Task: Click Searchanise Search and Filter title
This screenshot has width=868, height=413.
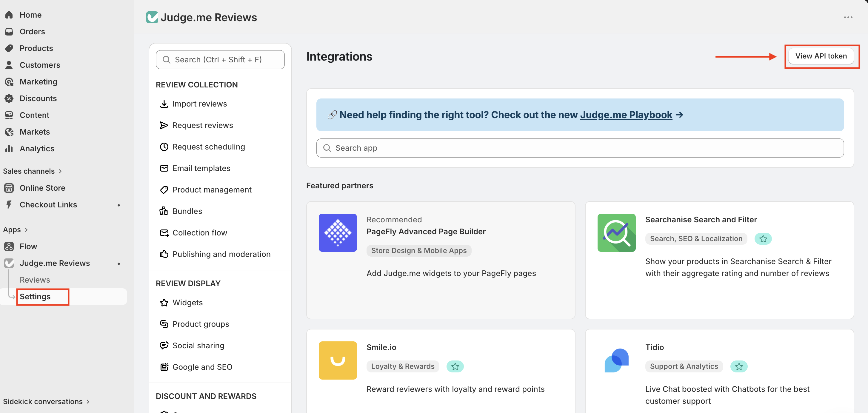Action: coord(701,220)
